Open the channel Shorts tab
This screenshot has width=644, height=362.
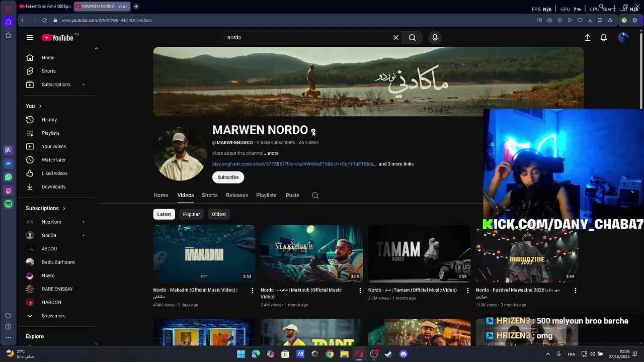210,195
